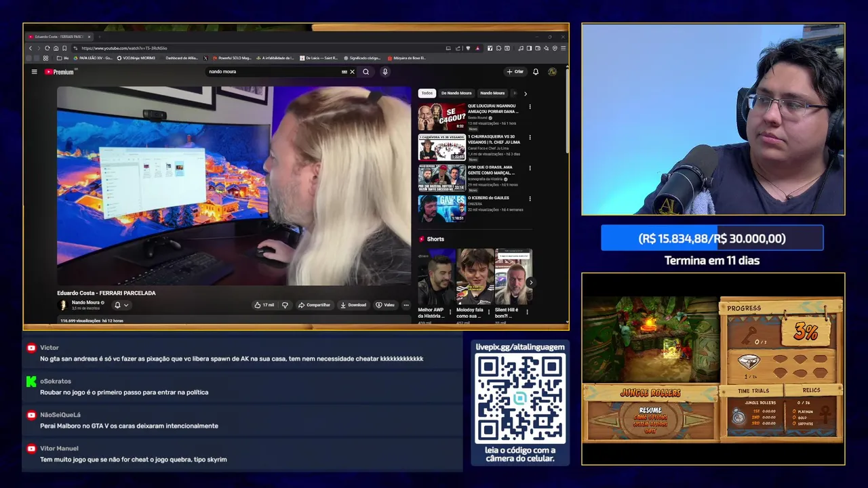Open the 'VDO.Ninja MIORIM3' bookmark
This screenshot has height=488, width=868.
point(136,58)
